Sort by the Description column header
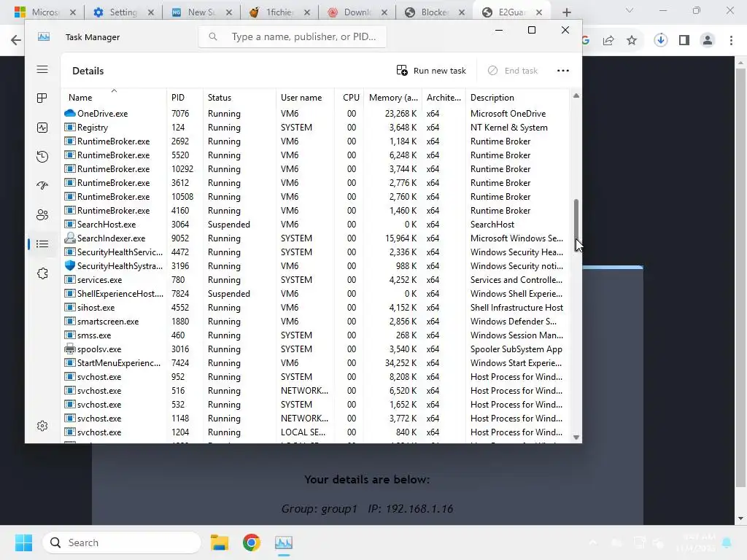Screen dimensions: 747x560 click(x=517, y=97)
